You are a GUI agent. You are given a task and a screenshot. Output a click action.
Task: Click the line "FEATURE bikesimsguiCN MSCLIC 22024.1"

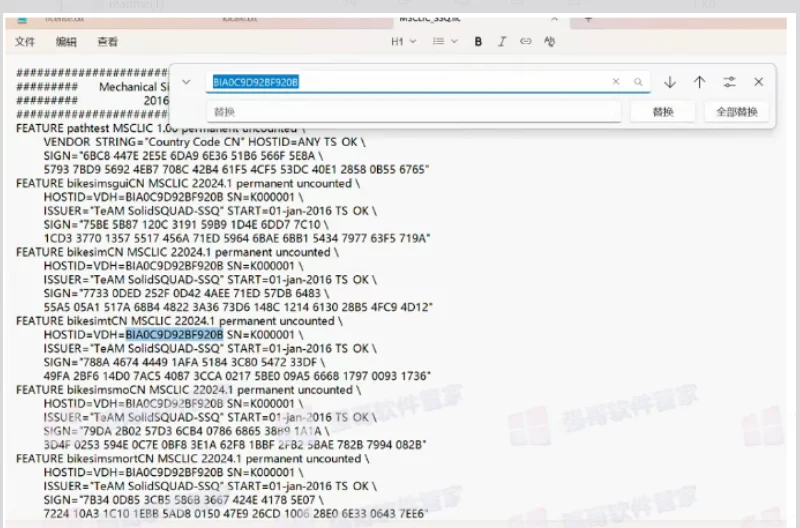(x=188, y=183)
